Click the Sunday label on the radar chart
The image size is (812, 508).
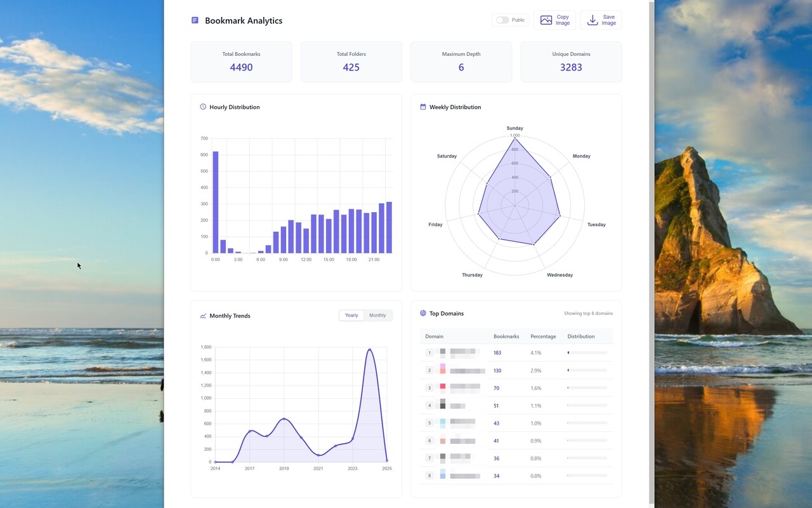pyautogui.click(x=515, y=128)
